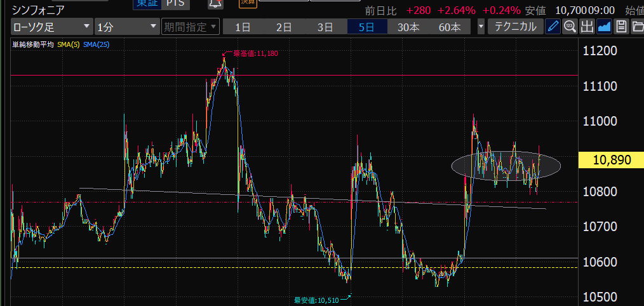Open the 期間指定 period dropdown
Screen dimensions: 644x306
(x=190, y=27)
